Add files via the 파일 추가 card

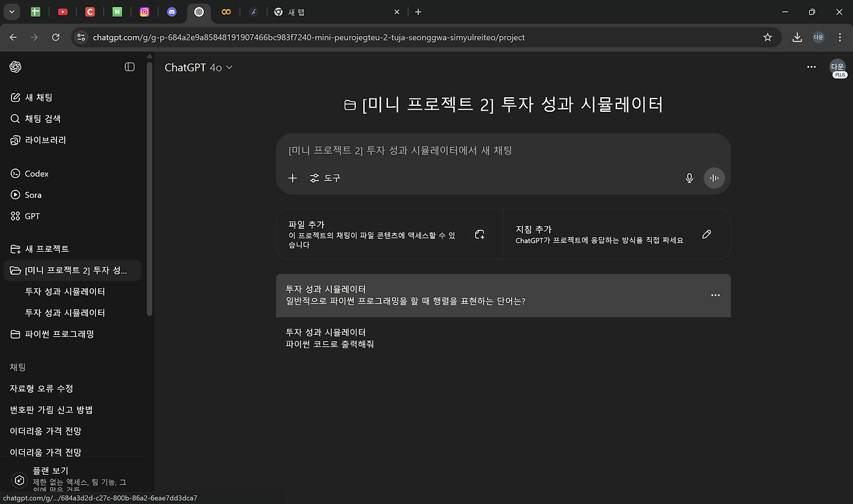click(x=390, y=234)
